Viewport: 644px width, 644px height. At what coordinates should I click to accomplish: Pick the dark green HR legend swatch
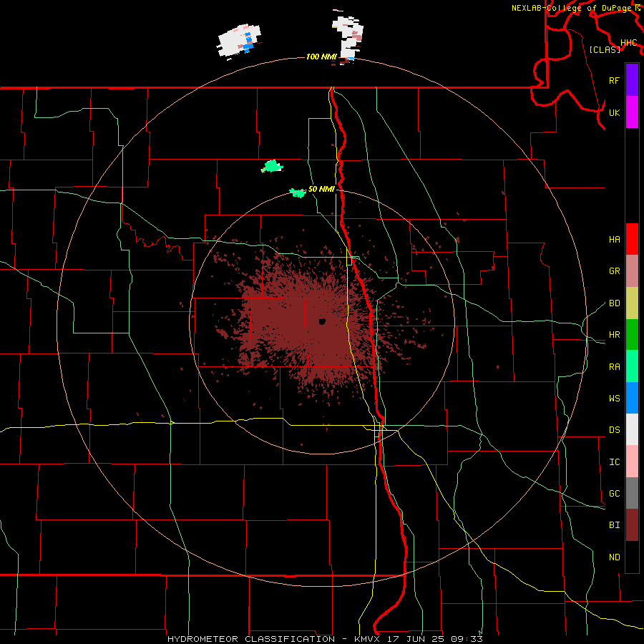point(632,335)
